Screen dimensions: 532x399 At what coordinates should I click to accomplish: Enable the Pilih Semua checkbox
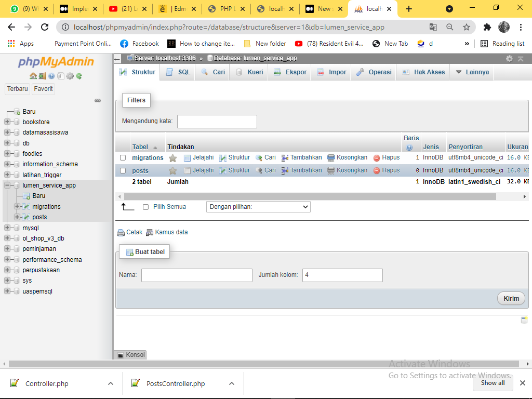point(146,206)
